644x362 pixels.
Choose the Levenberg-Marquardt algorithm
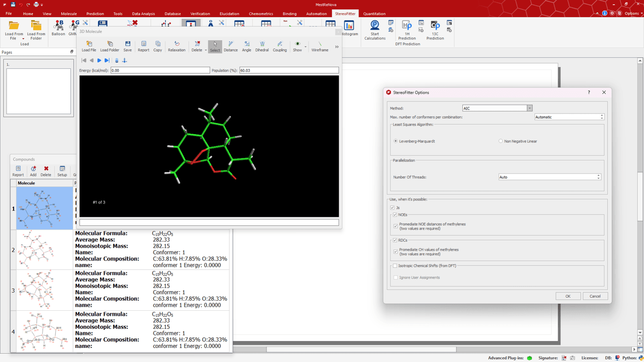point(414,141)
